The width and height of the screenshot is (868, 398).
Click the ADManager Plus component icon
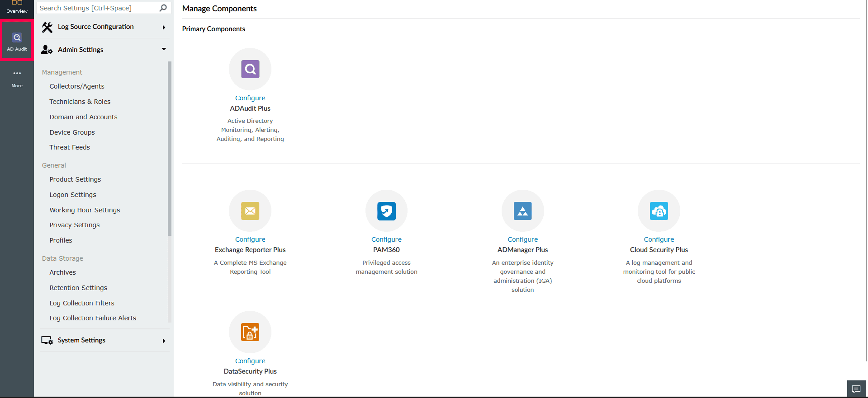pos(523,211)
